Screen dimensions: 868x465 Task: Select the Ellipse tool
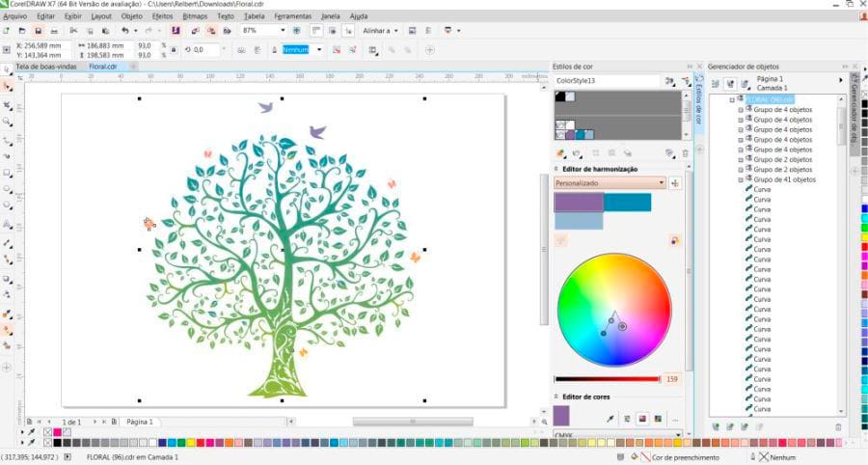pos(7,189)
